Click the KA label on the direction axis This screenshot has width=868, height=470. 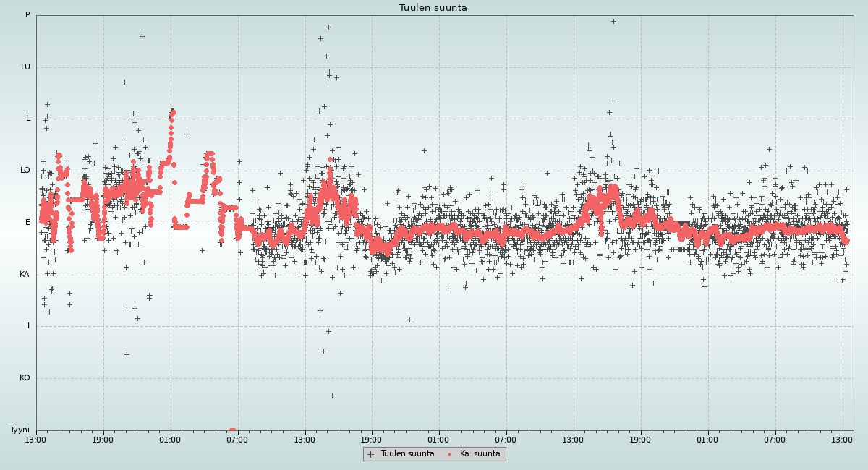25,275
